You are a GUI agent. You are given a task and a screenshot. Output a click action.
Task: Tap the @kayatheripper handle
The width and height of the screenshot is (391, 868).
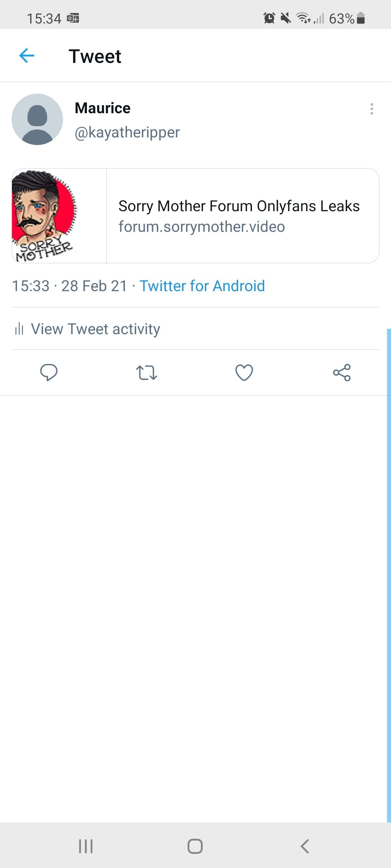(127, 132)
